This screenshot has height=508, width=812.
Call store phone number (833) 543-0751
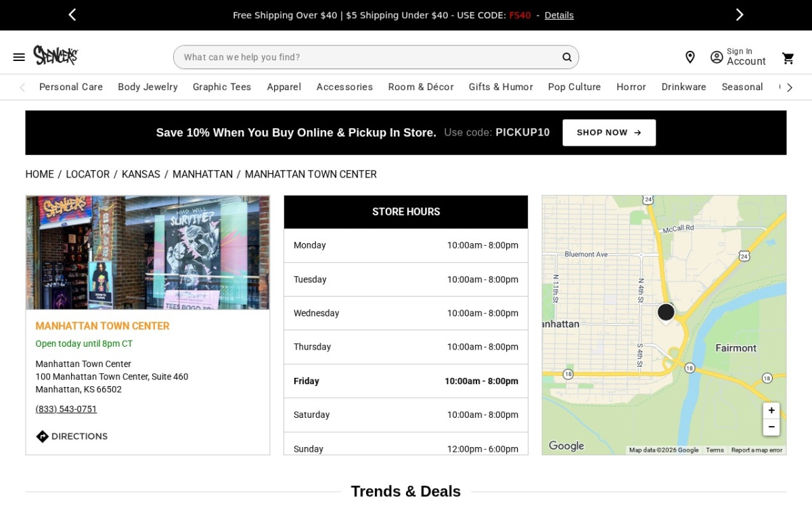pos(66,409)
